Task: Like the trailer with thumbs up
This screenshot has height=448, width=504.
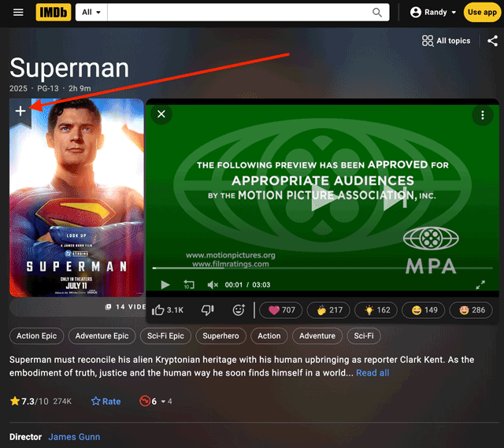Action: (168, 310)
